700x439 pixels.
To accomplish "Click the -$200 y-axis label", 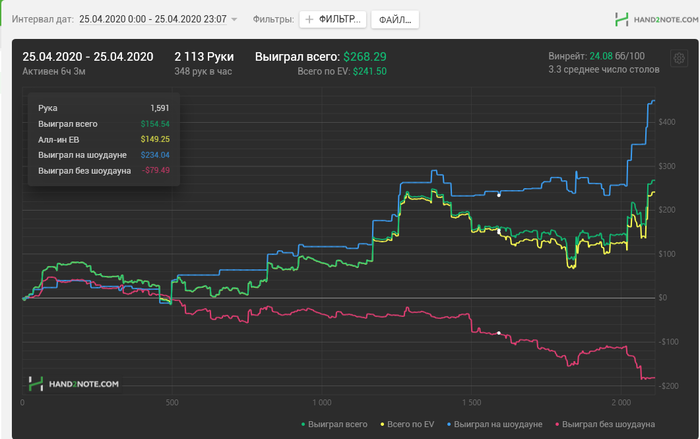I will click(x=668, y=386).
